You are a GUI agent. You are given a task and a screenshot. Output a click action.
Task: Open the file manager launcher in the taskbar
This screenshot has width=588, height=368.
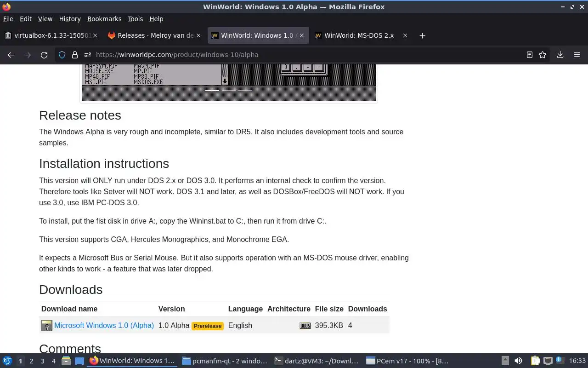(66, 361)
